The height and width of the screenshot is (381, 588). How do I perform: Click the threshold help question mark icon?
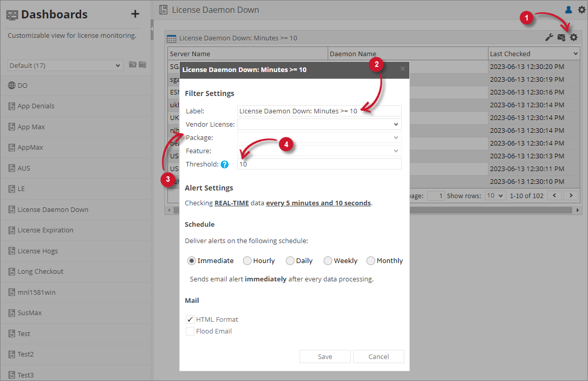click(225, 164)
